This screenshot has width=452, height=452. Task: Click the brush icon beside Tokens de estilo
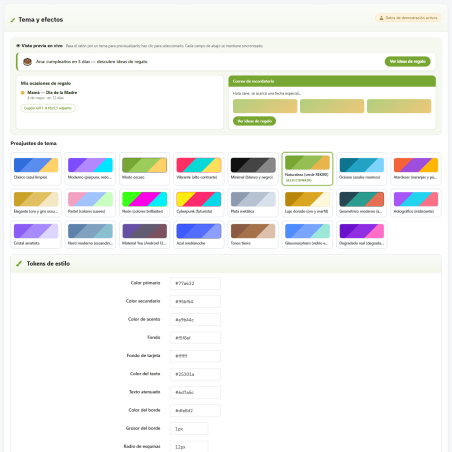(19, 264)
